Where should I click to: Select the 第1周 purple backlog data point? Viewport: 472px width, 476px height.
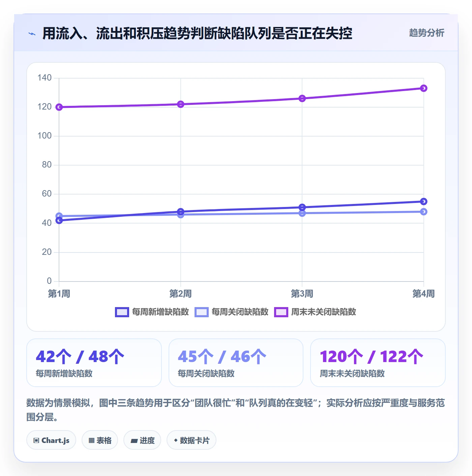click(59, 107)
